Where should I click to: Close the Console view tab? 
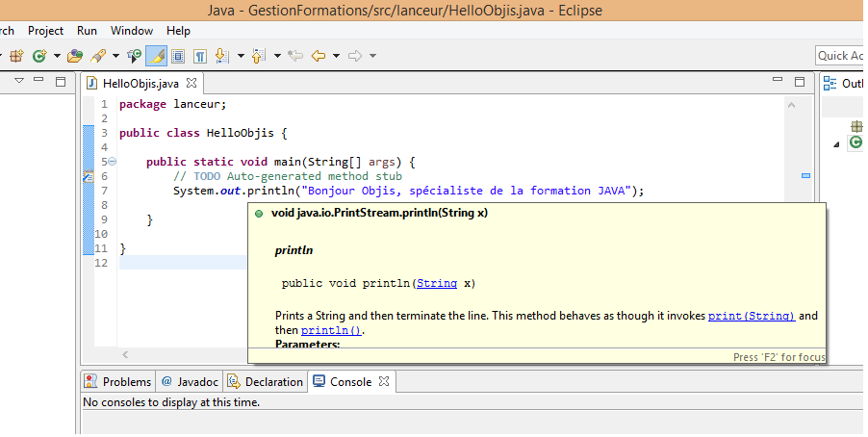coord(384,381)
